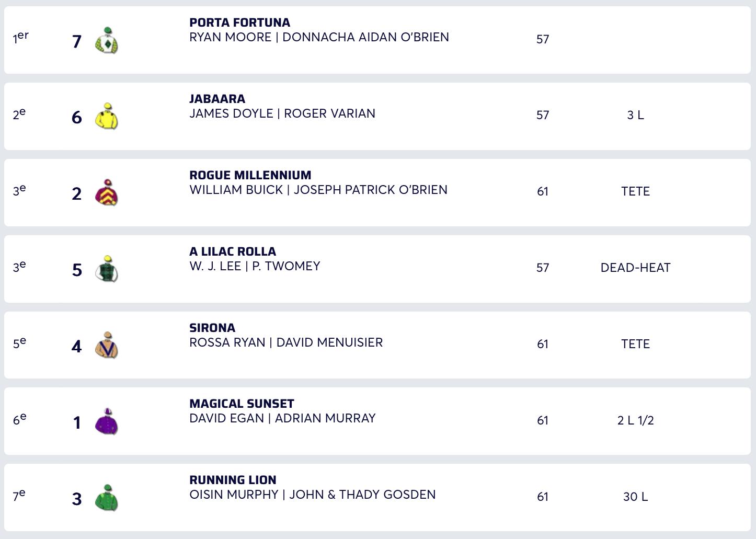Open the JABAARA horse name

coord(217,99)
